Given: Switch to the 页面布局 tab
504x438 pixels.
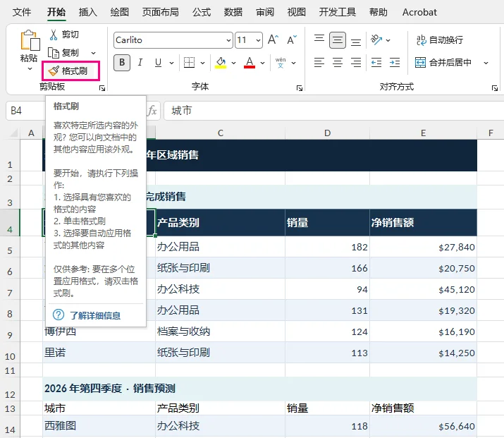Looking at the screenshot, I should [161, 12].
